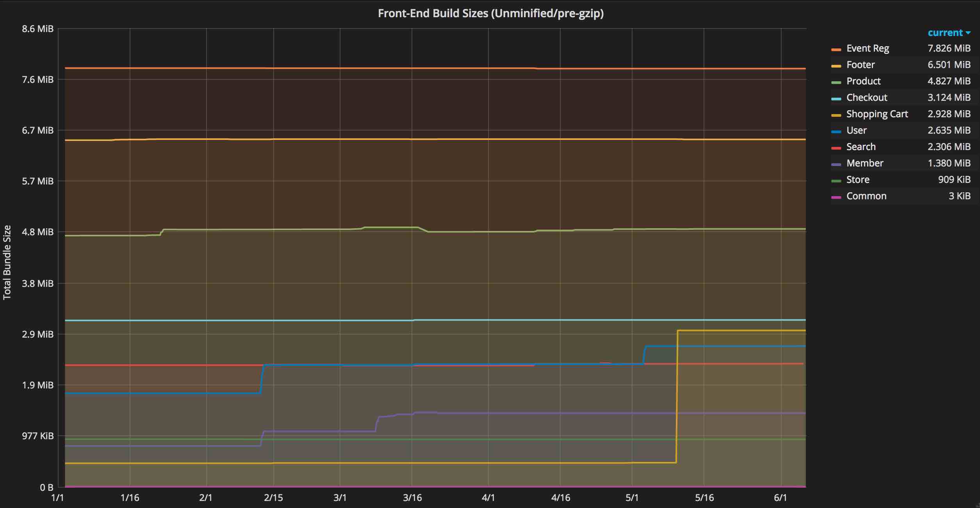Open color picker for Store swatch
This screenshot has width=980, height=508.
836,181
